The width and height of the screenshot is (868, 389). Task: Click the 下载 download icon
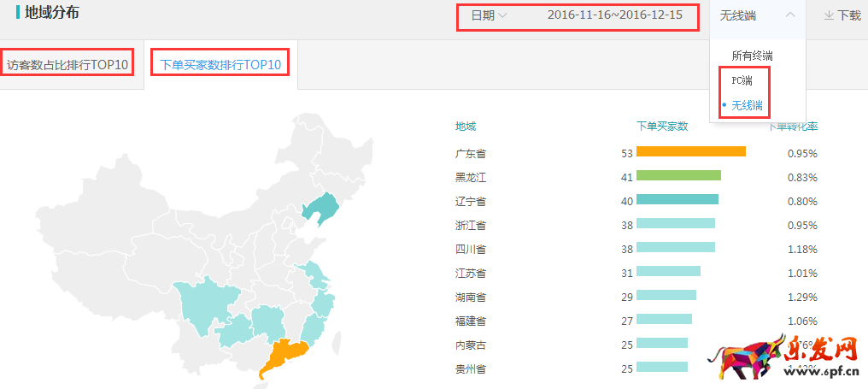coord(830,15)
